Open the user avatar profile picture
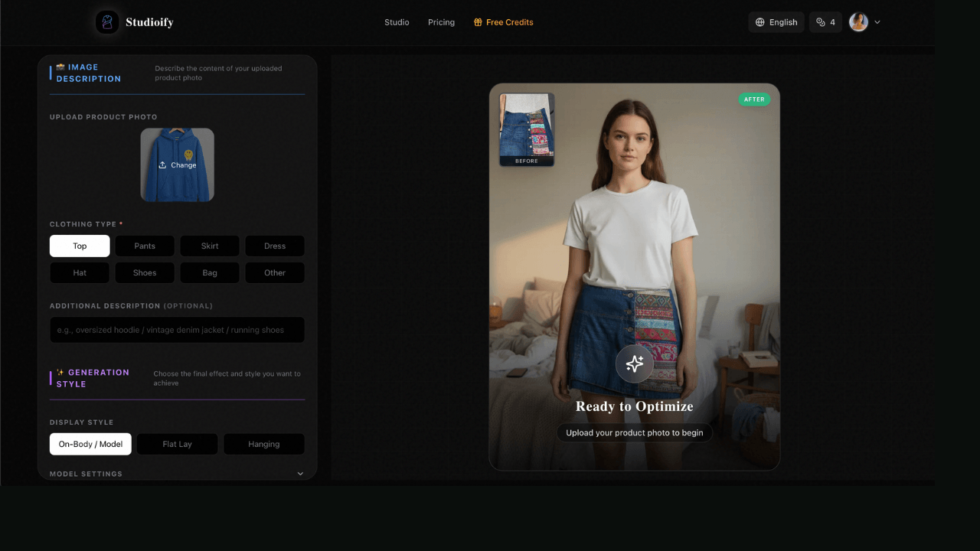Viewport: 980px width, 551px height. coord(858,22)
